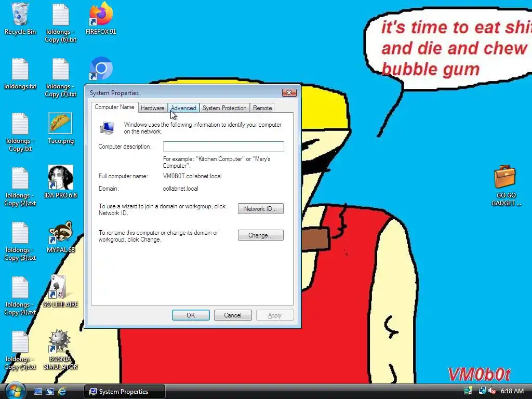The height and width of the screenshot is (399, 532).
Task: Switch to the Remote tab
Action: [262, 108]
